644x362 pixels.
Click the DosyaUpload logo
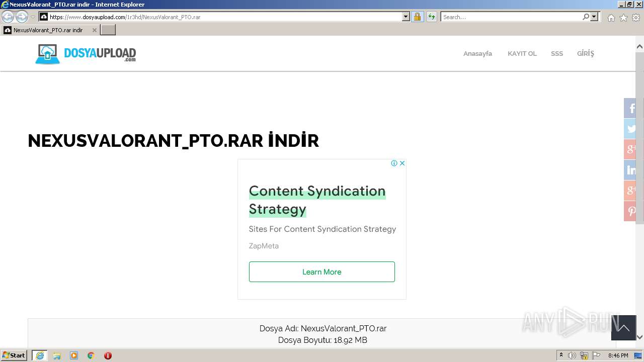[x=86, y=54]
